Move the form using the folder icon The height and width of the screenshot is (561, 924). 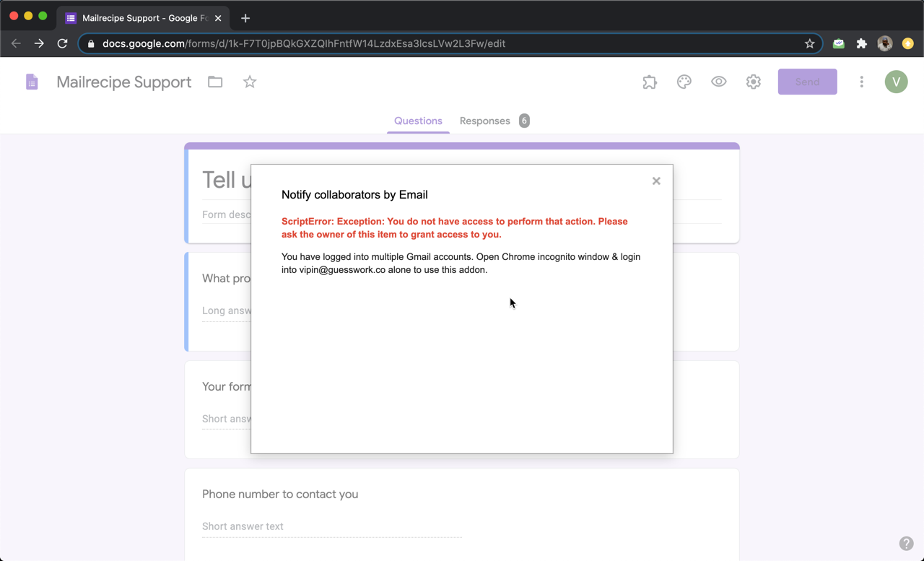click(214, 82)
